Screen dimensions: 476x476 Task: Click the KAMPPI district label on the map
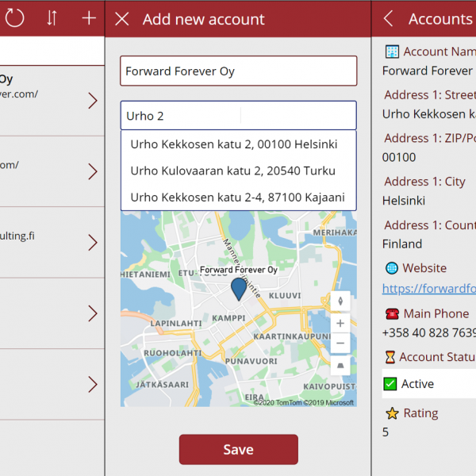tap(228, 318)
